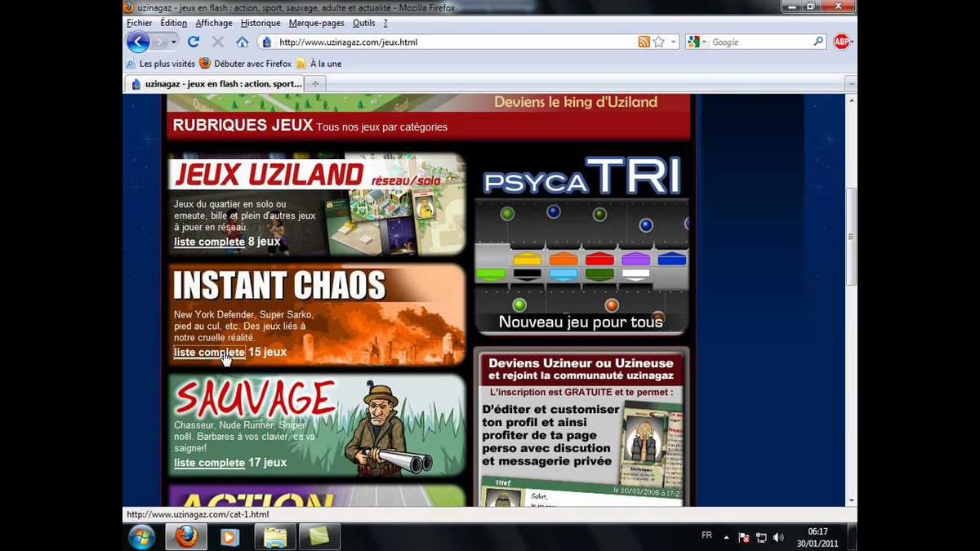Open a new tab with the plus button
The height and width of the screenshot is (551, 980).
tap(315, 83)
